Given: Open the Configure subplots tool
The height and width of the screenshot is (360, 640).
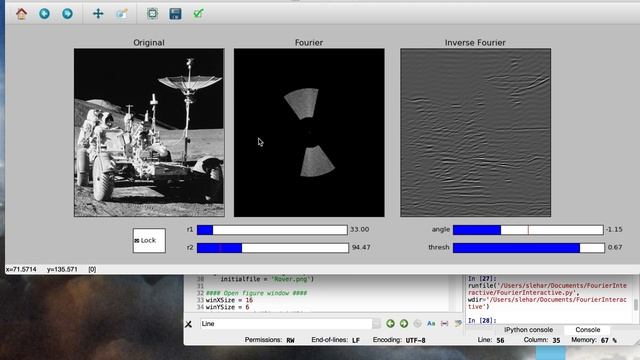Looking at the screenshot, I should 152,14.
